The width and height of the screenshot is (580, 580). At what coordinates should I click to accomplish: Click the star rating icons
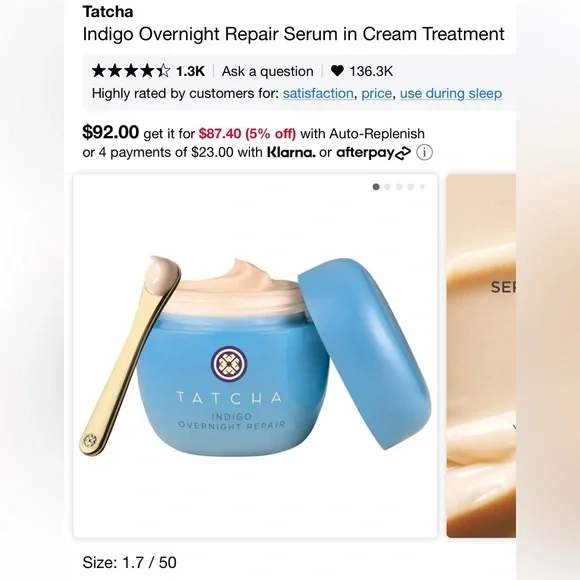coord(131,71)
